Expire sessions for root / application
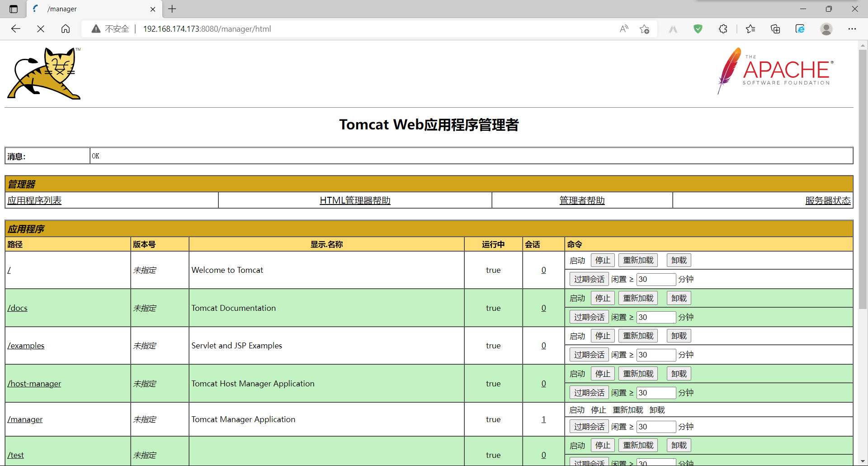The width and height of the screenshot is (868, 466). click(589, 280)
